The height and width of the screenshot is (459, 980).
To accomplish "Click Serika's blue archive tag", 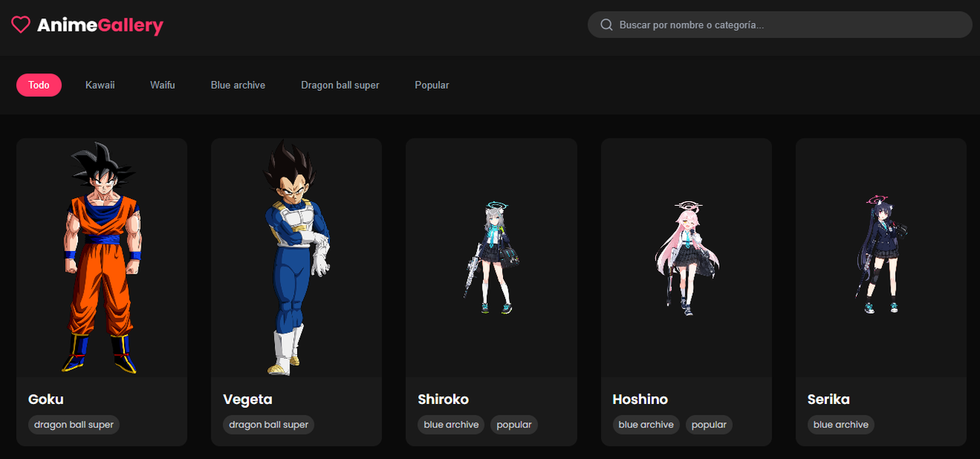I will (x=841, y=425).
